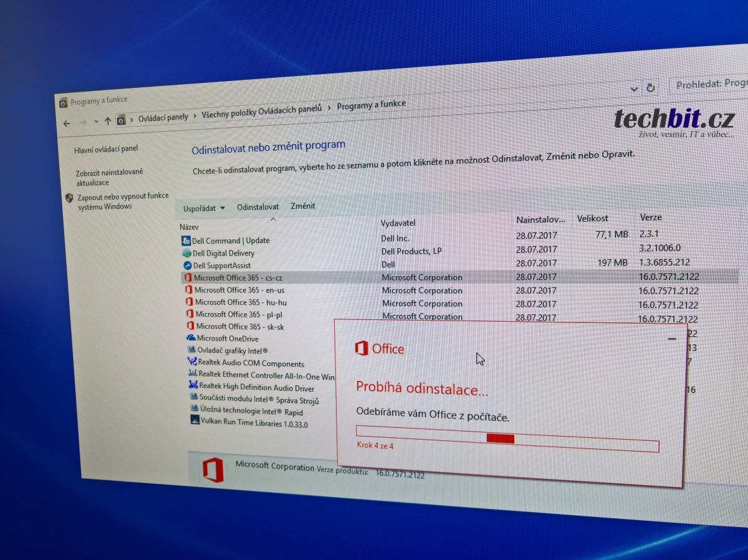The height and width of the screenshot is (560, 748).
Task: Click the Dell Command | Update icon
Action: point(186,241)
